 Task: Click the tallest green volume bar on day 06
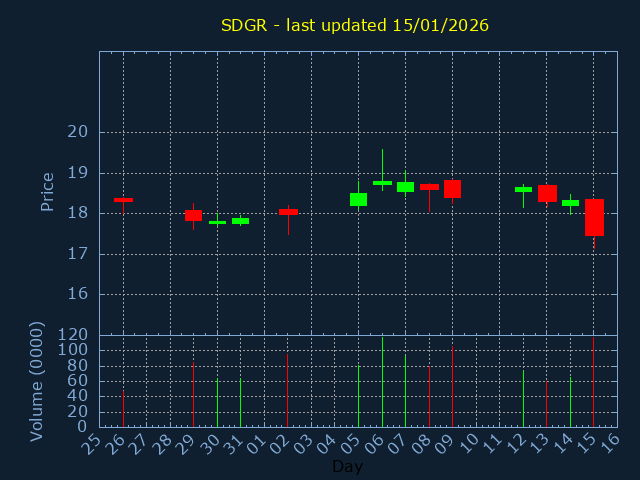click(382, 382)
